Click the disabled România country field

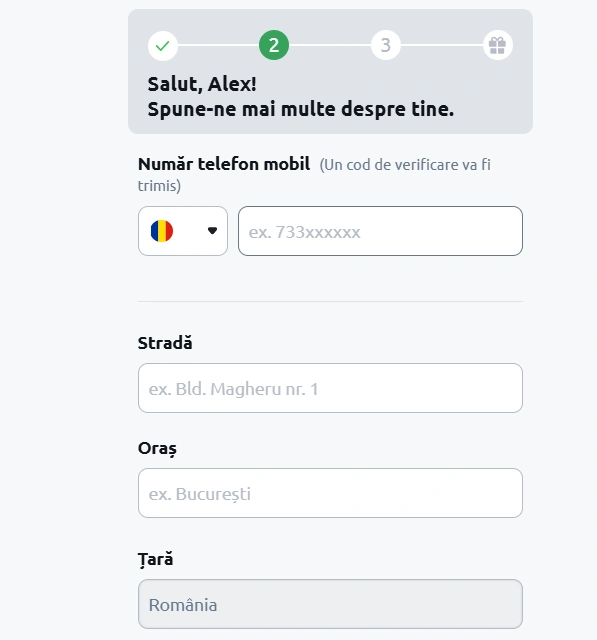(x=330, y=604)
